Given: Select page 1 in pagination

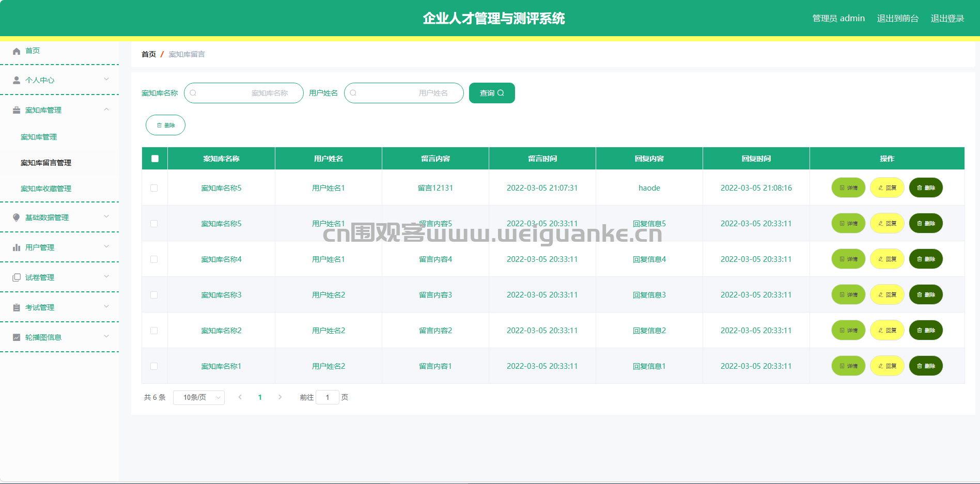Looking at the screenshot, I should (x=260, y=397).
